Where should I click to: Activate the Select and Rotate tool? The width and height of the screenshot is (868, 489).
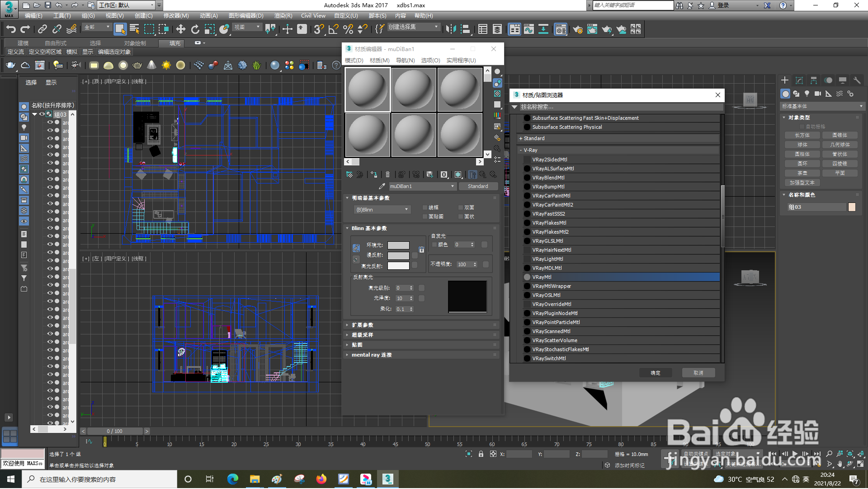195,29
